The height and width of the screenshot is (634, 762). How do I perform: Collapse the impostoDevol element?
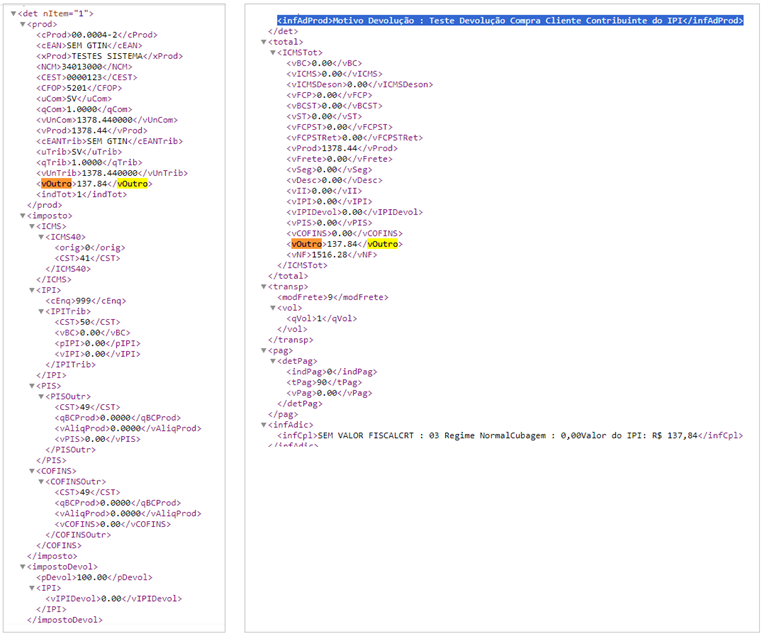pyautogui.click(x=23, y=566)
